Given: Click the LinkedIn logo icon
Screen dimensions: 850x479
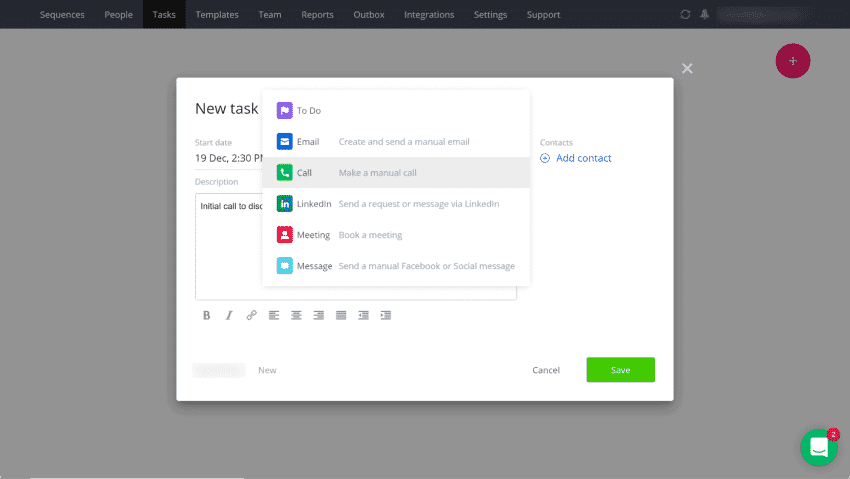Looking at the screenshot, I should click(285, 204).
